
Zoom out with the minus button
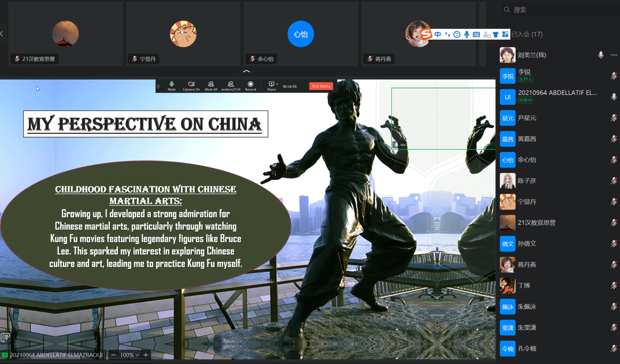coord(113,355)
